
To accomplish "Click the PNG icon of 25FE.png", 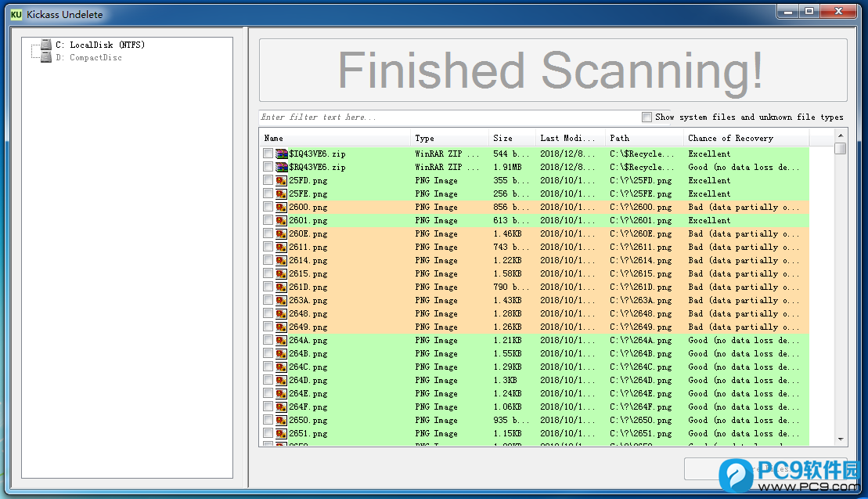I will tap(282, 193).
